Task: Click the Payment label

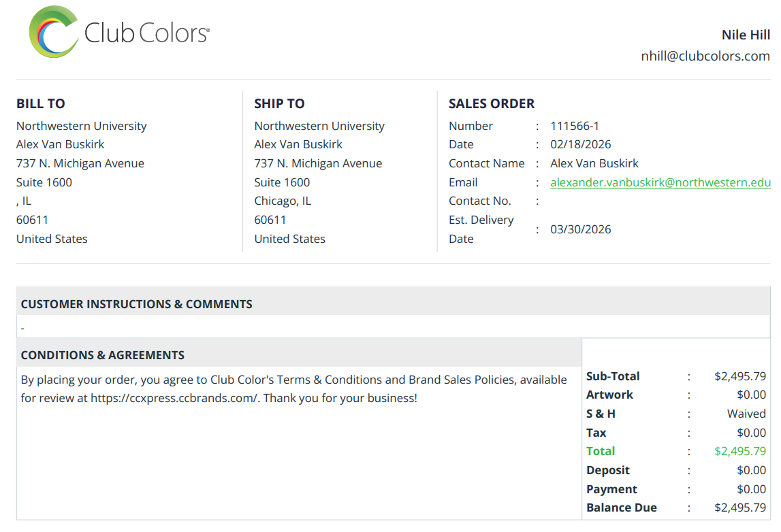Action: tap(611, 490)
